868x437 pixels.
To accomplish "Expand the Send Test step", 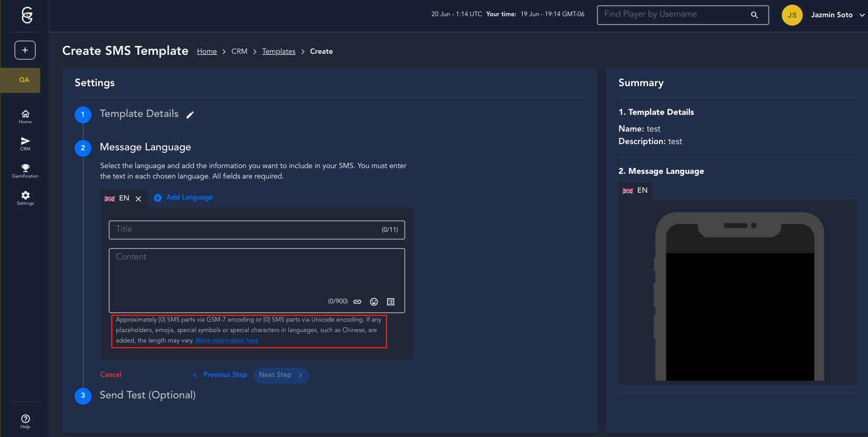I will (147, 395).
